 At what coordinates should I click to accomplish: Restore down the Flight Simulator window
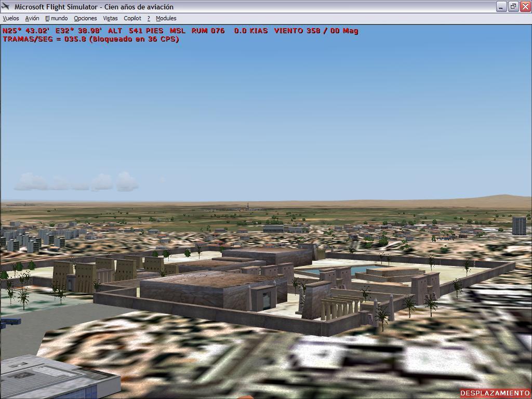pyautogui.click(x=513, y=6)
